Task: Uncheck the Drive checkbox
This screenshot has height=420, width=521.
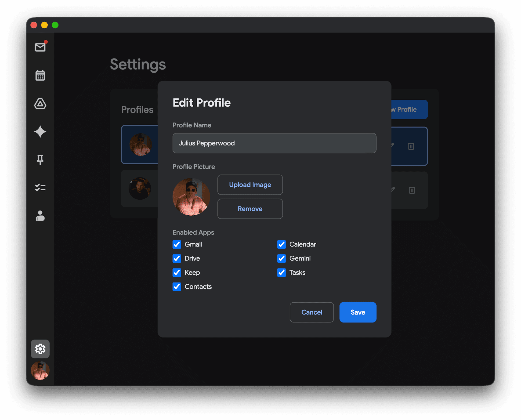Action: [177, 258]
